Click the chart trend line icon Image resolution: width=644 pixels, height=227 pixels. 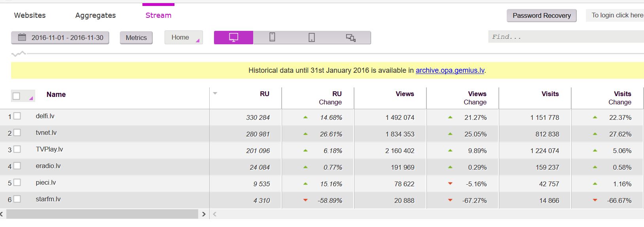click(x=19, y=53)
